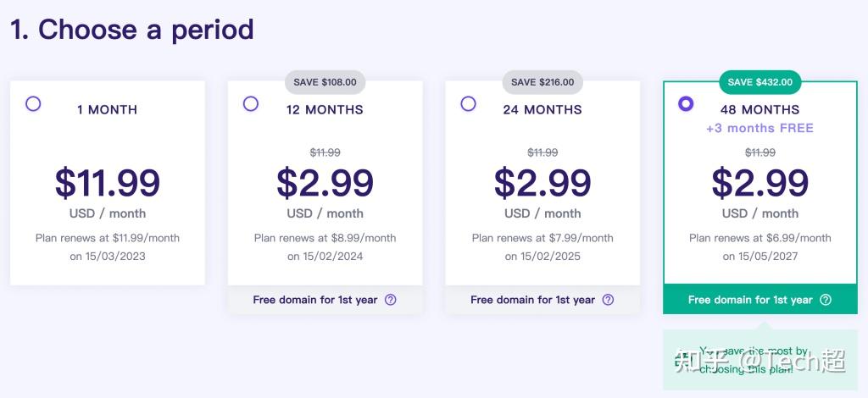Viewport: 868px width, 398px height.
Task: Select the 12 months radio button
Action: 251,104
